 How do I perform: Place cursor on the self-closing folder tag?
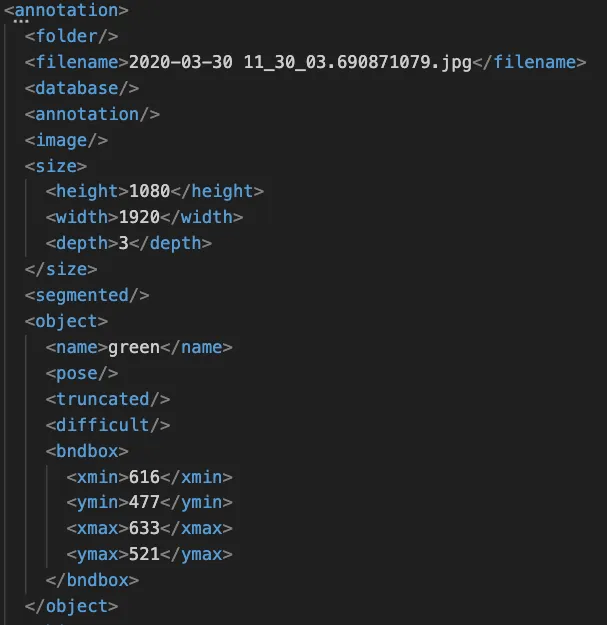pyautogui.click(x=71, y=36)
